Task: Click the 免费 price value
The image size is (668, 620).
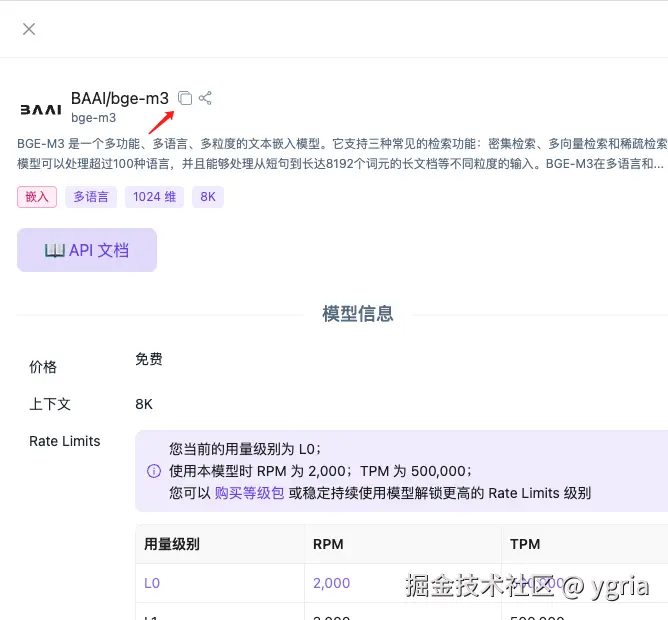Action: click(x=149, y=359)
